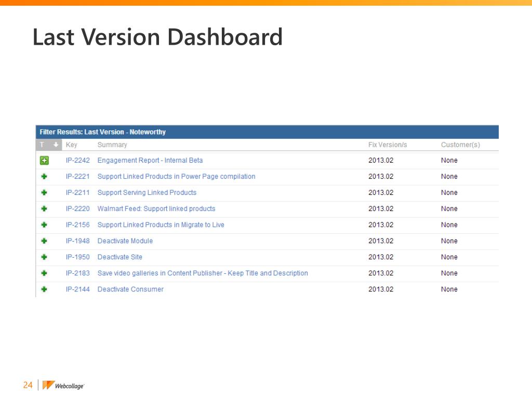Select 2013.02 fix version for IP-2156
The width and height of the screenshot is (532, 399).
point(381,224)
